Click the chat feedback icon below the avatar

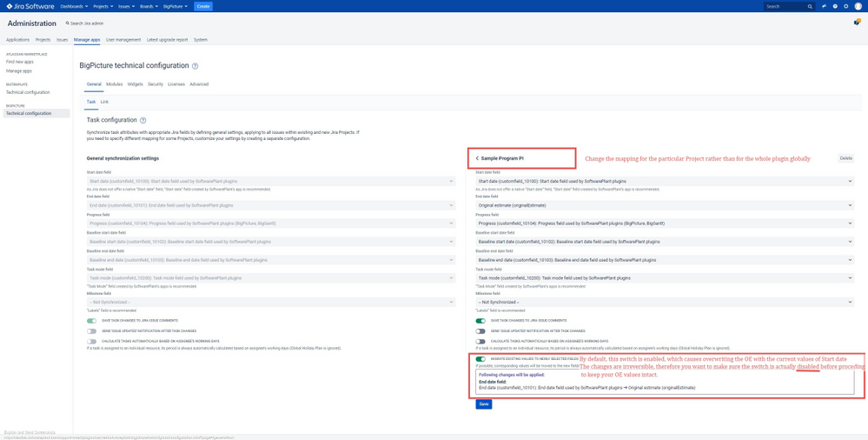click(857, 23)
